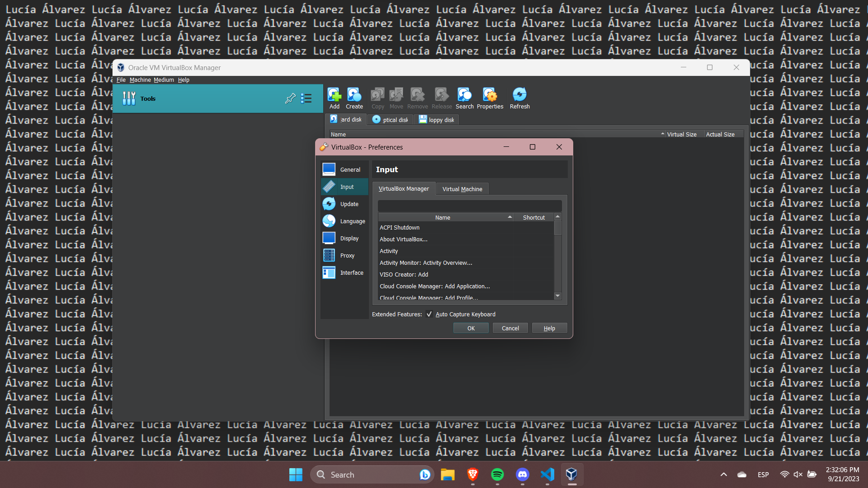
Task: Select the Update section in Preferences
Action: [344, 204]
